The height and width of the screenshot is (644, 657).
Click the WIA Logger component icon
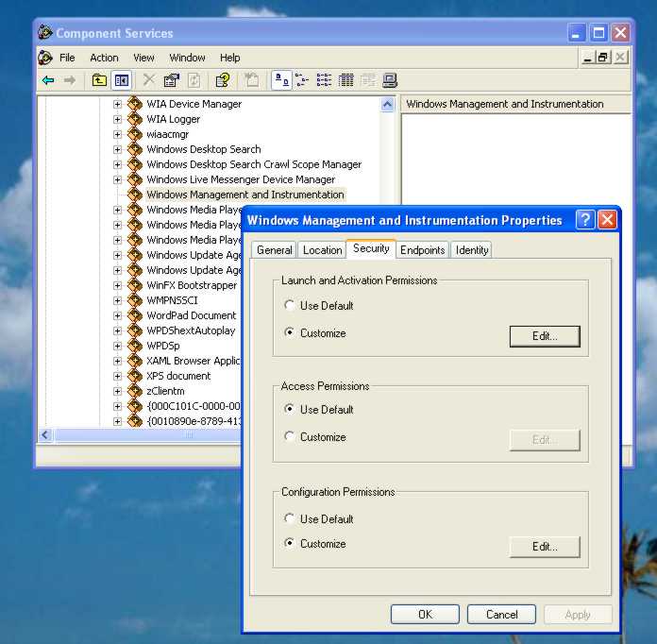tap(135, 119)
